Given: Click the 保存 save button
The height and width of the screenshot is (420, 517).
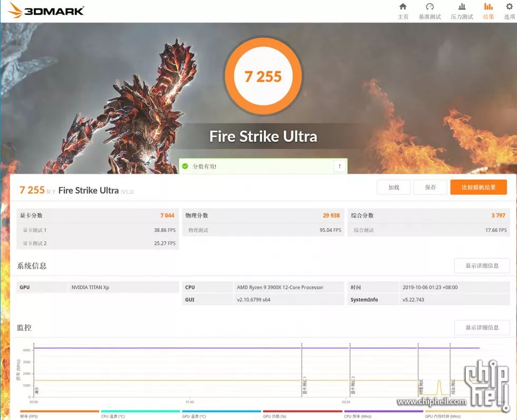Looking at the screenshot, I should point(430,187).
